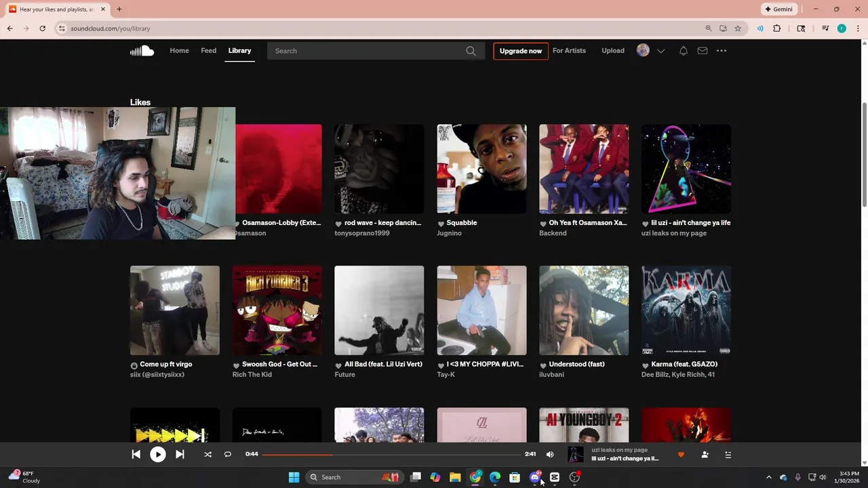This screenshot has width=868, height=488.
Task: Click the playing track artwork in the player
Action: point(575,454)
